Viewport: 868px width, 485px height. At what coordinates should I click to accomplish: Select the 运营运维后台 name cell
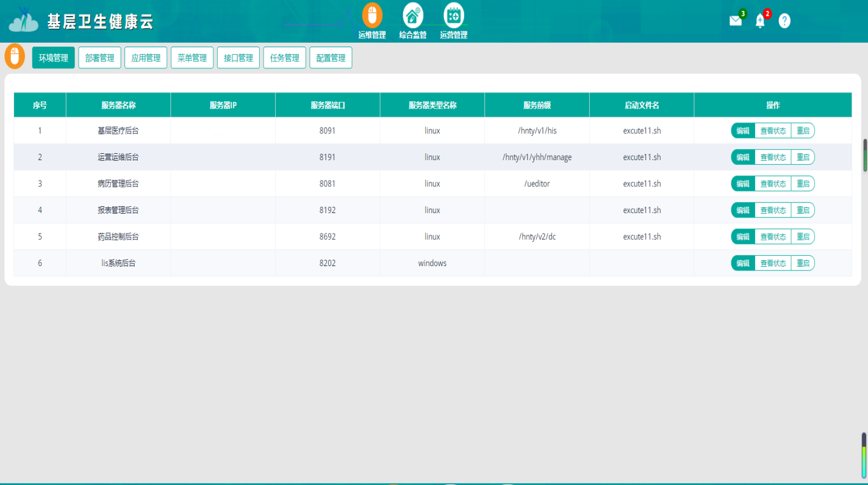119,157
